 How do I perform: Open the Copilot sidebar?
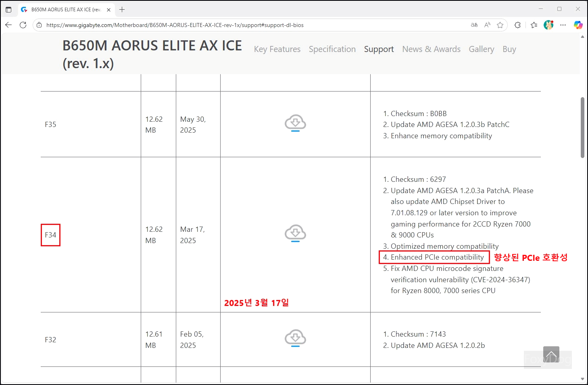tap(578, 25)
